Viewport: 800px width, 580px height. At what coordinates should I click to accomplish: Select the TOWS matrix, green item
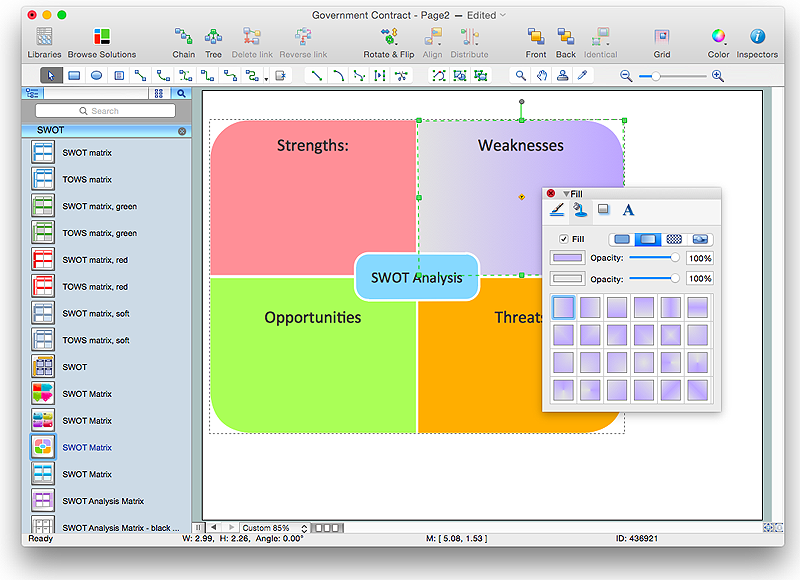tap(99, 233)
